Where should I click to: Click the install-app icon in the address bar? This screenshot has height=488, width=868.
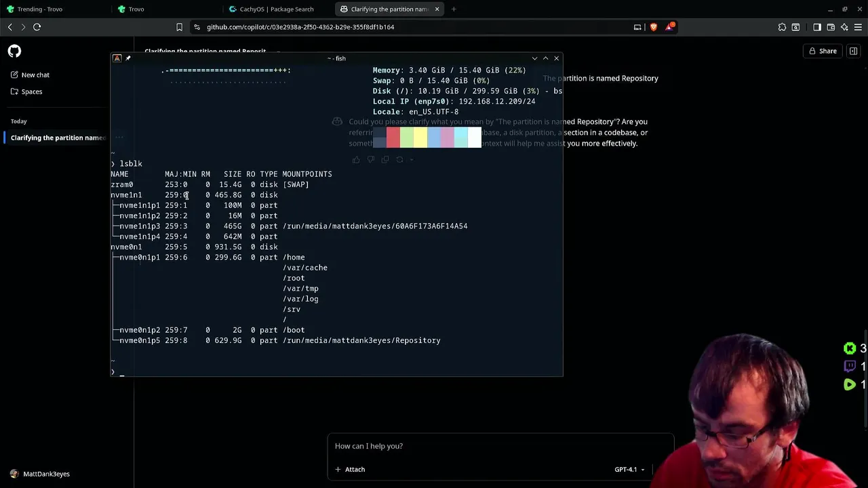pos(637,27)
